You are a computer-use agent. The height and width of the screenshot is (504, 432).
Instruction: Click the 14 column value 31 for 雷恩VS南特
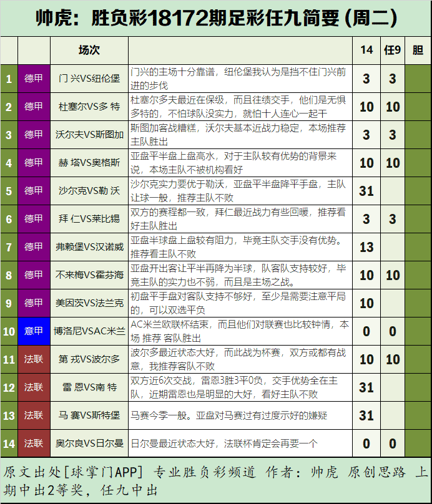point(366,387)
